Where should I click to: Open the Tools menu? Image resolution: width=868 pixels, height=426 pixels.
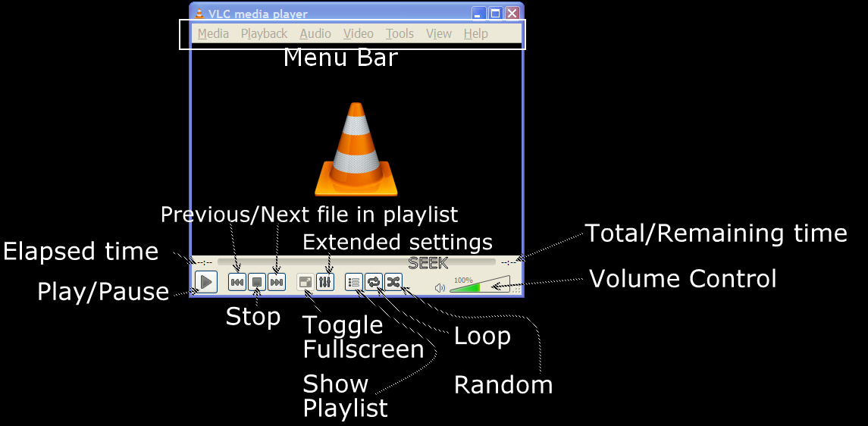coord(400,33)
